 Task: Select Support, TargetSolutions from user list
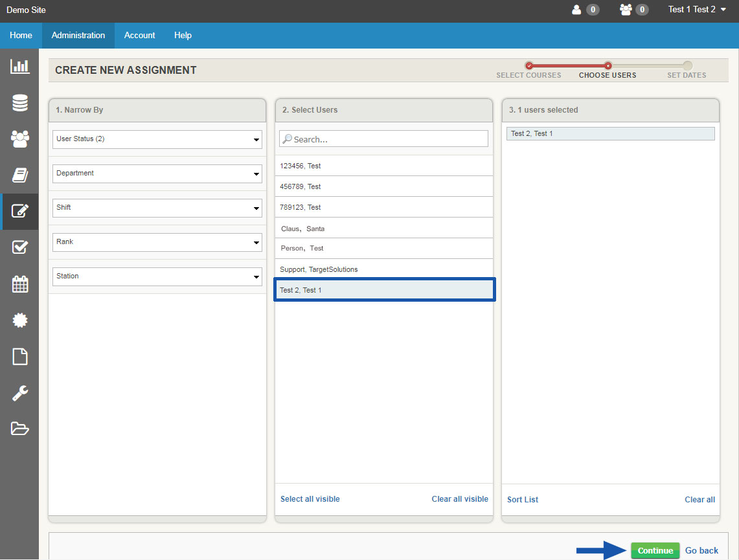click(383, 269)
